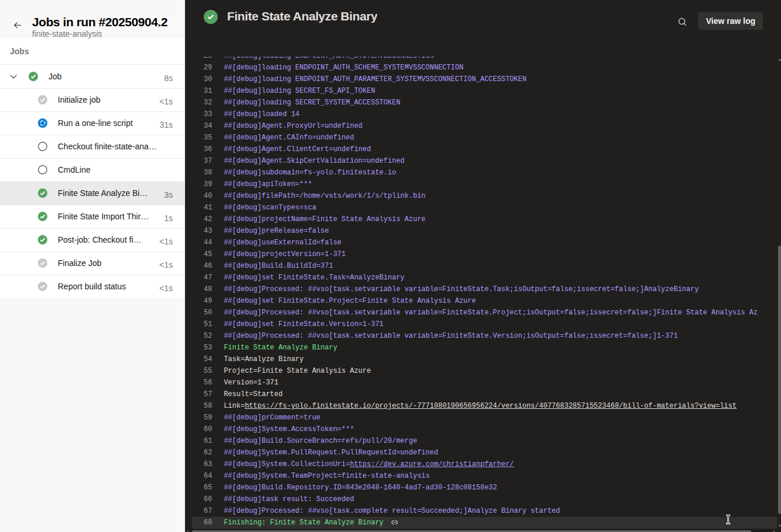This screenshot has height=532, width=781.
Task: Select the CmdLine step
Action: coord(92,170)
